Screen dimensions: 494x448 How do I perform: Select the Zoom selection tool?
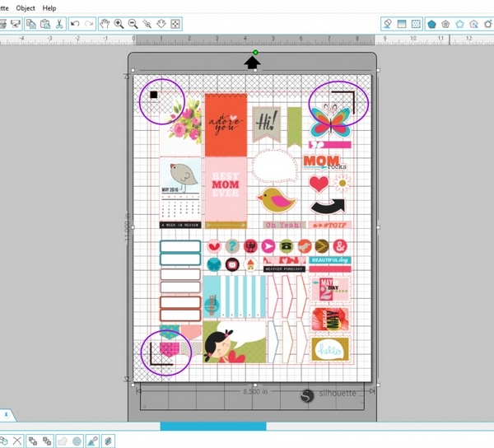pyautogui.click(x=147, y=24)
